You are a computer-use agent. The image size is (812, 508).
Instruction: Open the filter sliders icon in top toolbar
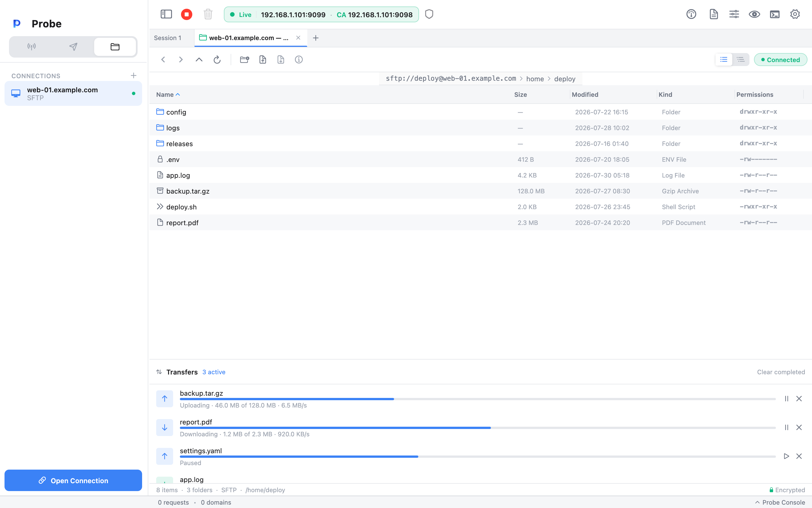[734, 14]
